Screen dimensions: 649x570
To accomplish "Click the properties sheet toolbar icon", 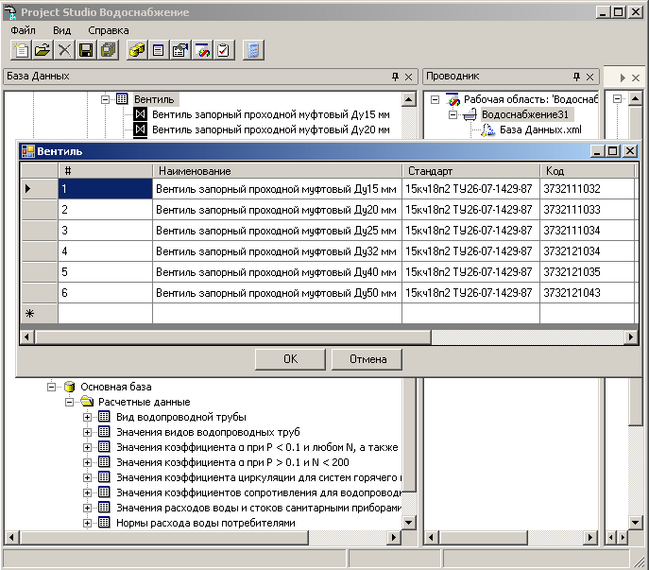I will click(180, 50).
